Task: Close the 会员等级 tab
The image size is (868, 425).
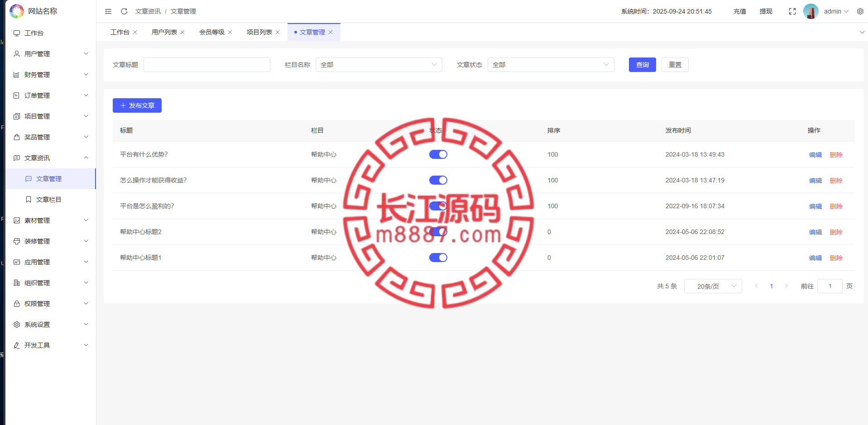Action: coord(230,32)
